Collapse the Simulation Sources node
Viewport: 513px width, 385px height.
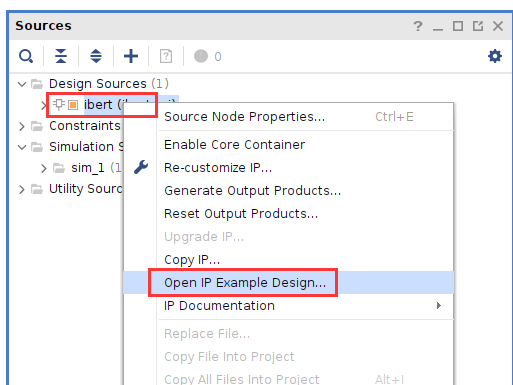22,147
